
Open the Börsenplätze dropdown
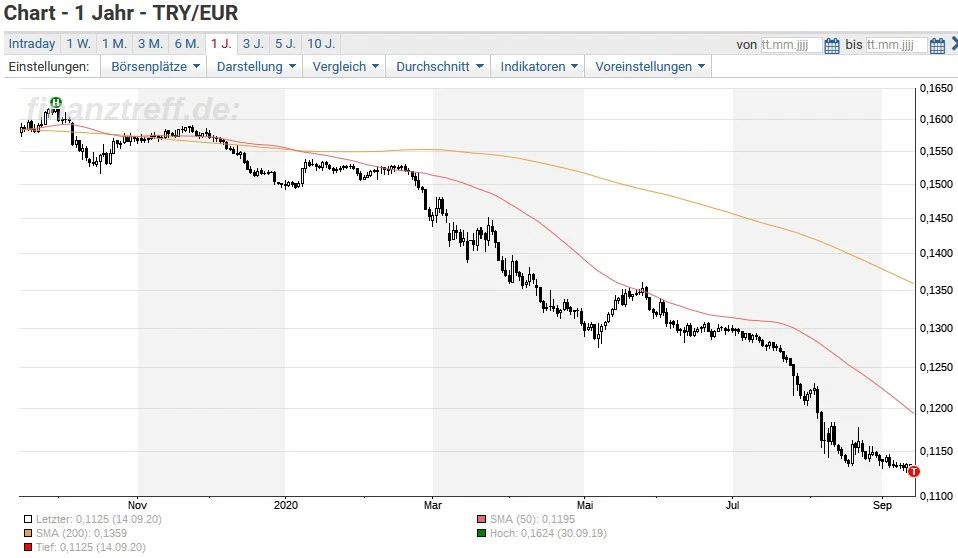pyautogui.click(x=154, y=67)
